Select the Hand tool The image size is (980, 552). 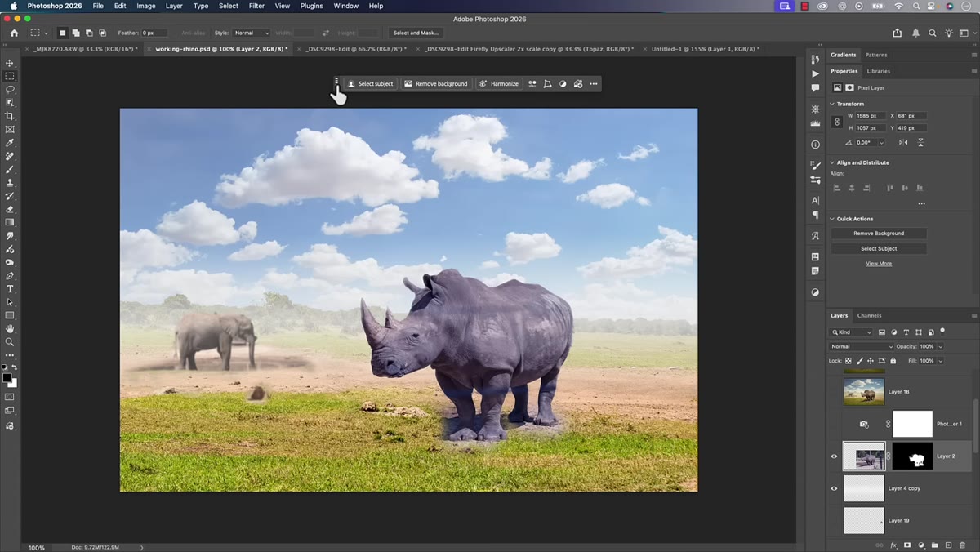10,328
